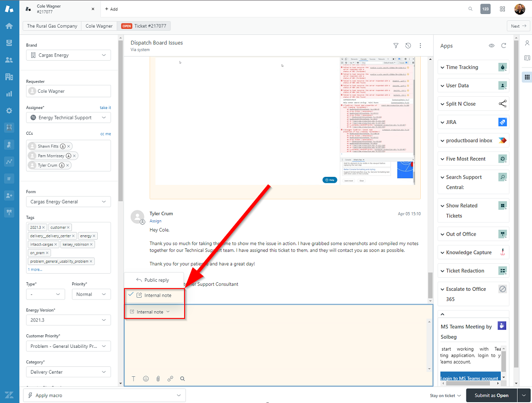Open the products grid icon in top bar
This screenshot has height=403, width=532.
click(503, 9)
